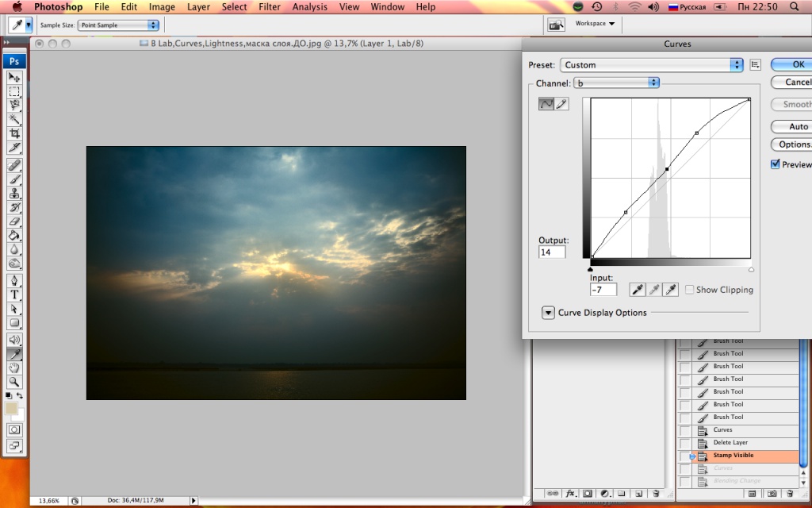812x508 pixels.
Task: Pick the Zoom magnifier tool
Action: pyautogui.click(x=14, y=382)
